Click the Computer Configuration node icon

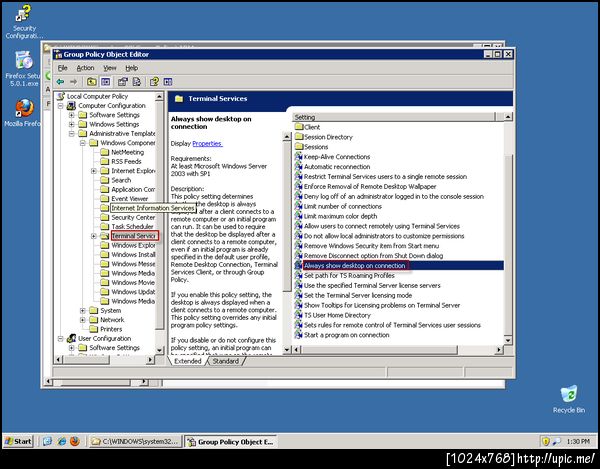(72, 106)
